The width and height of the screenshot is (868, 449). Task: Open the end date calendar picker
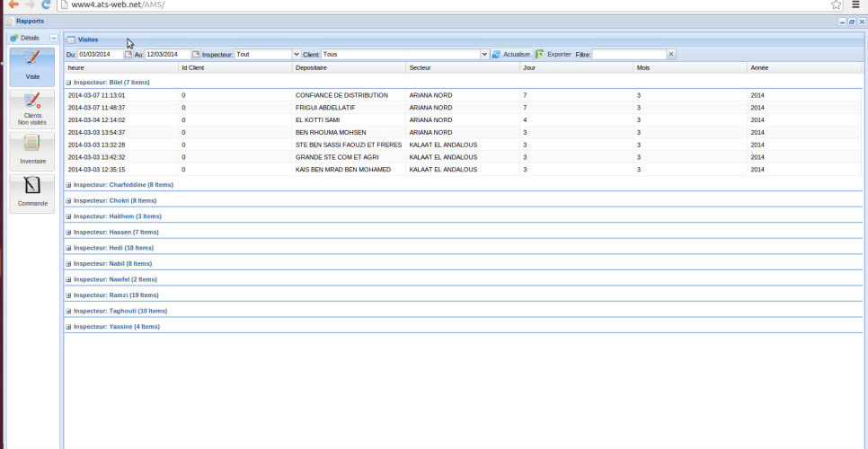196,54
